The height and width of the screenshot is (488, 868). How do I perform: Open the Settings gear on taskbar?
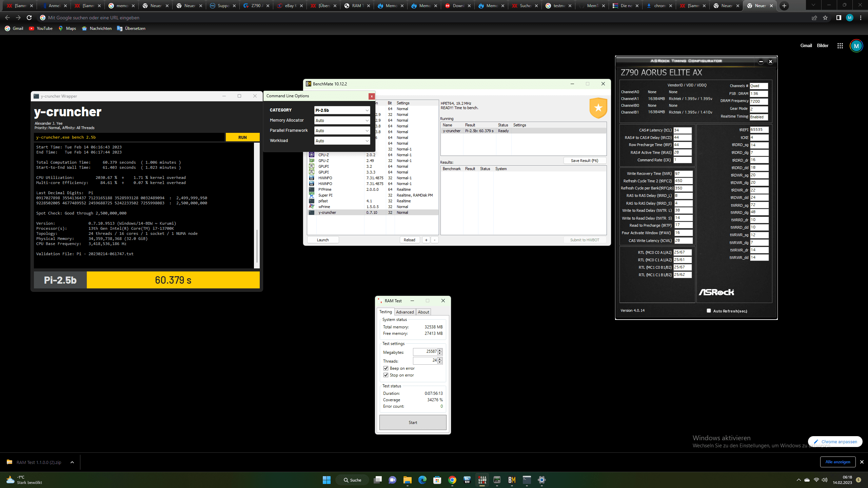point(542,480)
